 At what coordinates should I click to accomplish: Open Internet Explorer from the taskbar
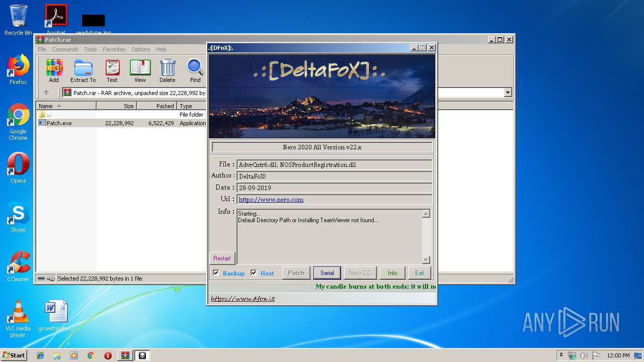(x=40, y=355)
